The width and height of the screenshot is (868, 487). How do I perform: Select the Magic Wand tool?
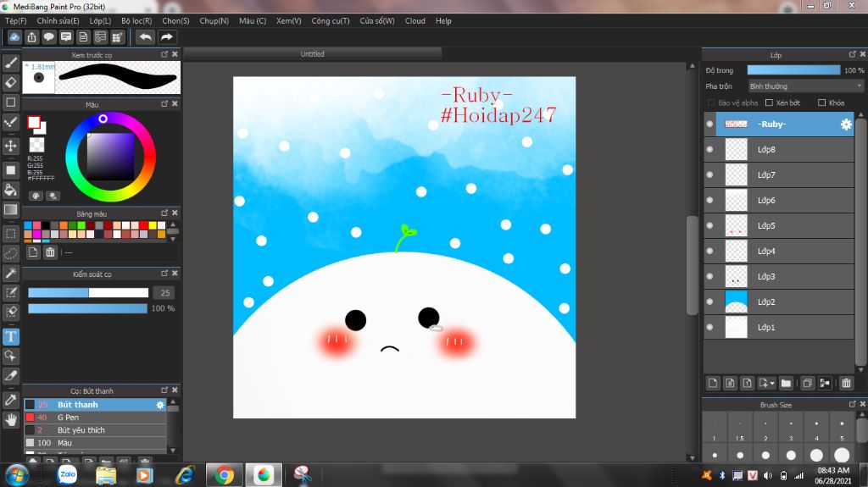pos(10,273)
